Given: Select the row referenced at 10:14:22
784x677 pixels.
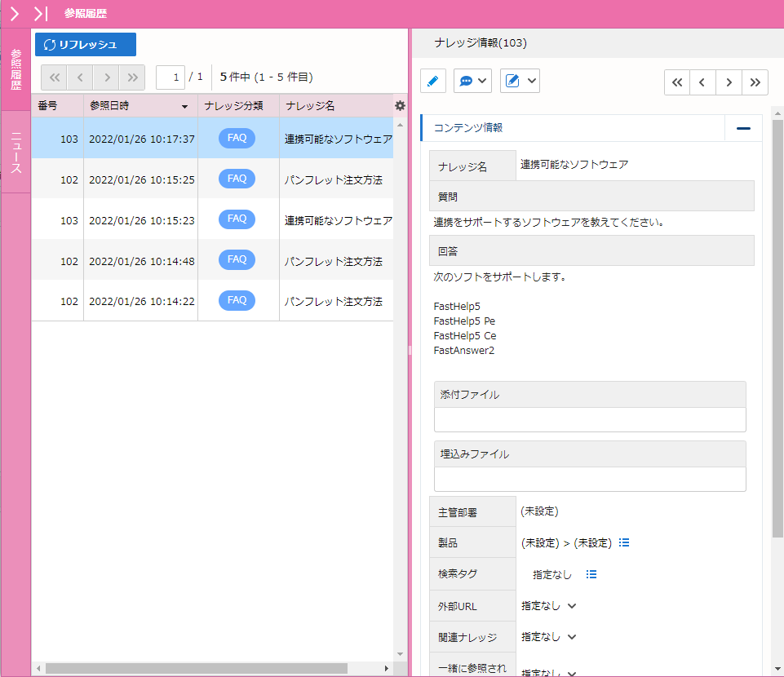Looking at the screenshot, I should click(212, 301).
